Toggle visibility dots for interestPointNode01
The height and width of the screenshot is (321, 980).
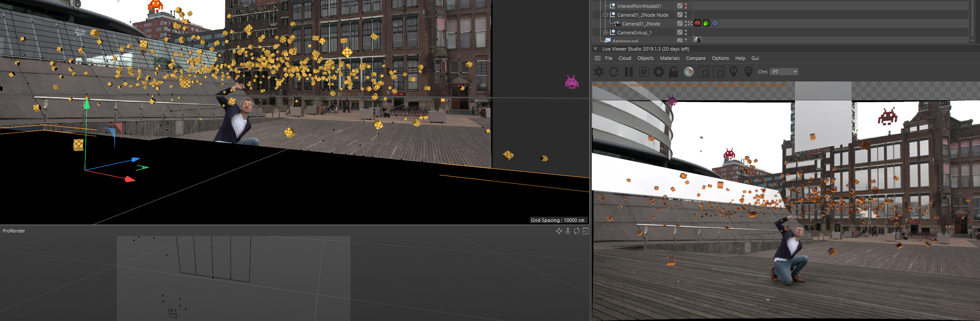686,6
